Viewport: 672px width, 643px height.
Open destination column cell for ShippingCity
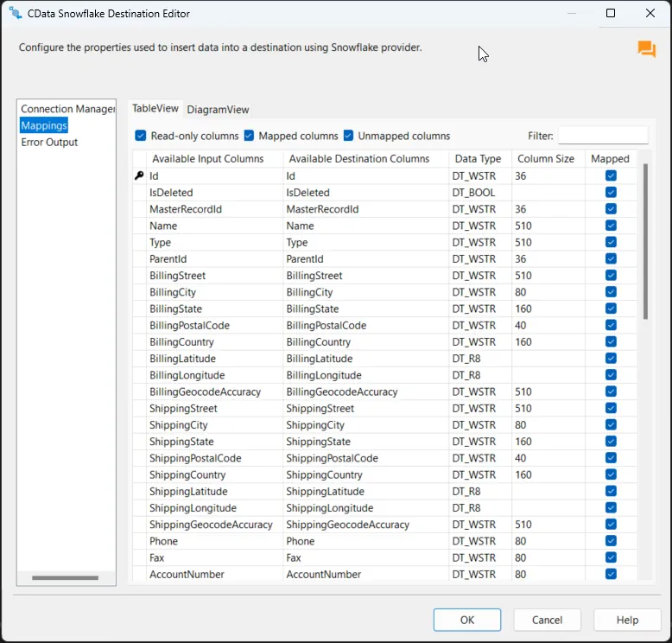[365, 425]
